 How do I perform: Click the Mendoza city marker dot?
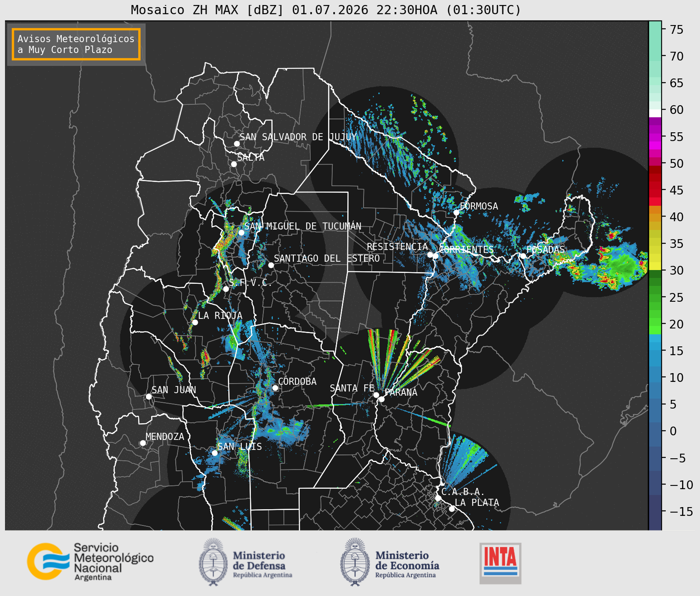pyautogui.click(x=143, y=443)
